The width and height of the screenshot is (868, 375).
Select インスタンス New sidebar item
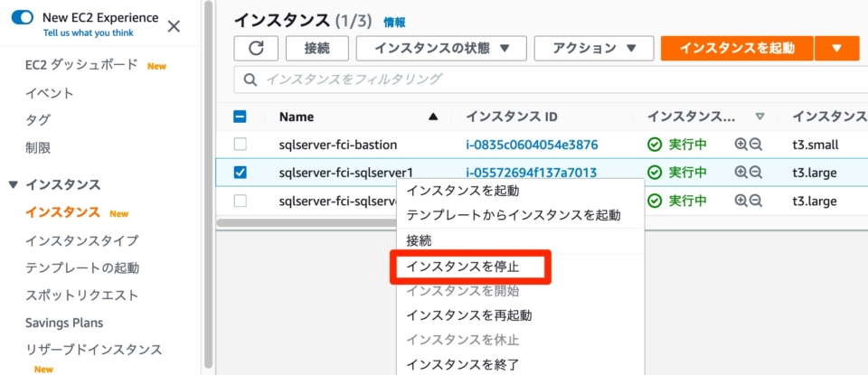pyautogui.click(x=62, y=212)
